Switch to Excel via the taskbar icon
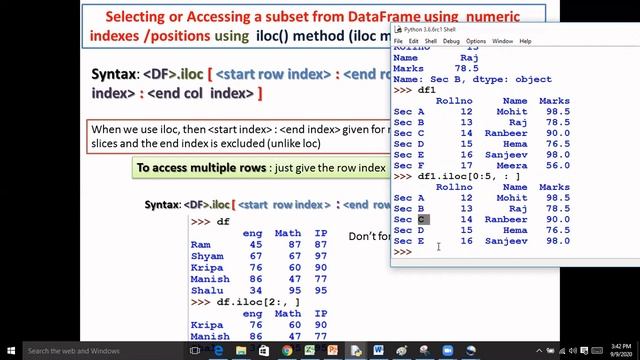This screenshot has width=640, height=360. (310, 351)
